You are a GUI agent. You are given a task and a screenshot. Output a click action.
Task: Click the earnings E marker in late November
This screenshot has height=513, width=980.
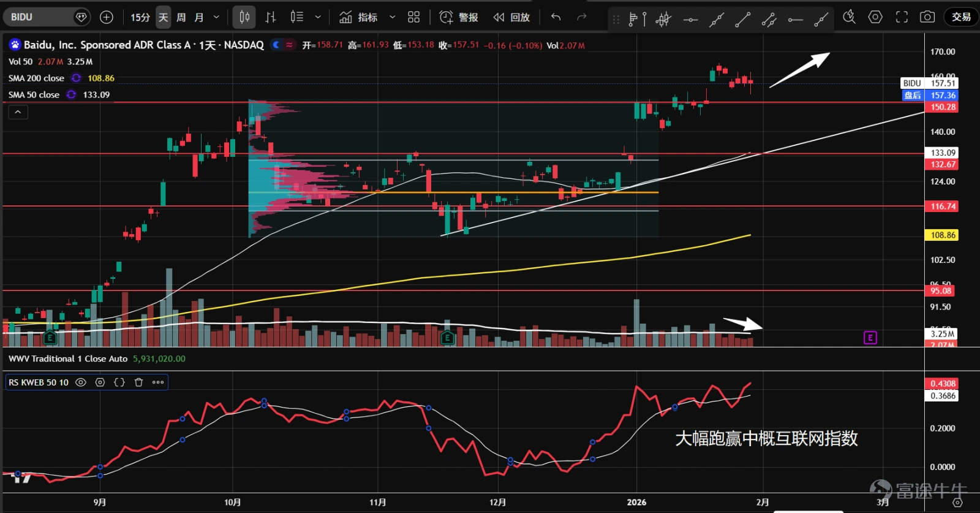pos(447,337)
